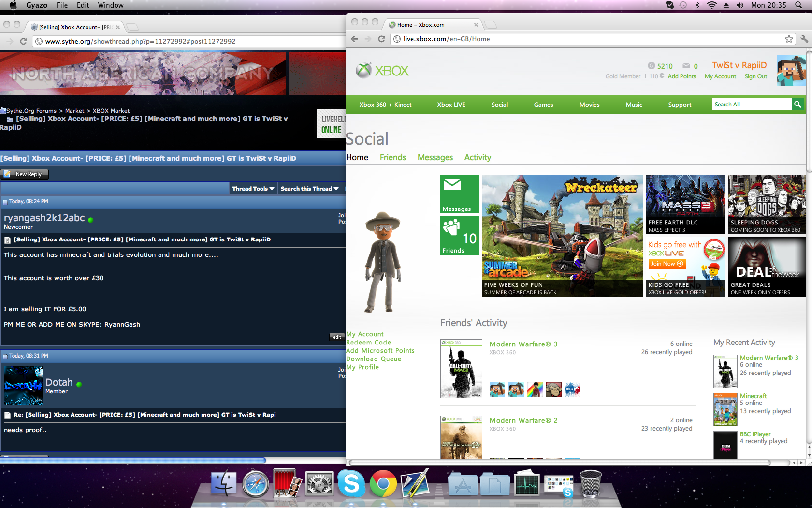Open Google Chrome from the dock
This screenshot has height=508, width=812.
[x=383, y=483]
